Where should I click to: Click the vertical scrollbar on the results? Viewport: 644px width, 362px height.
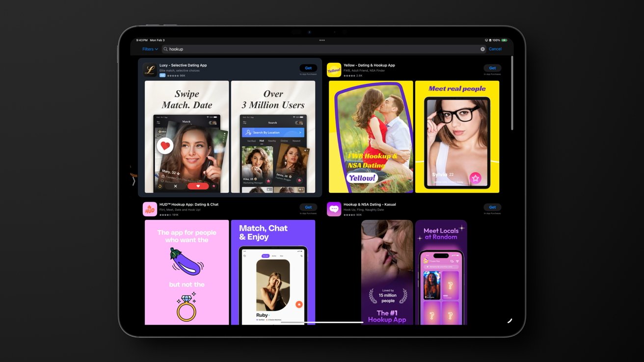(x=512, y=93)
